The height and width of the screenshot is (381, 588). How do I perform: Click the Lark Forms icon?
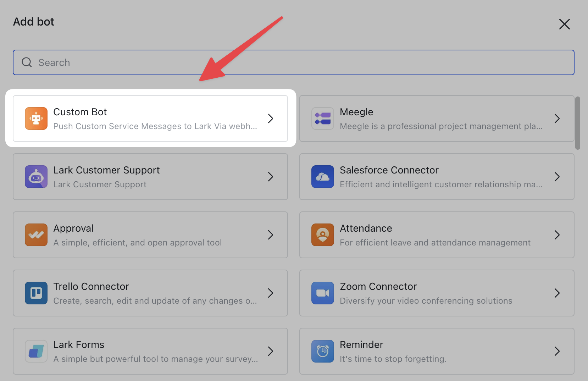pyautogui.click(x=36, y=351)
